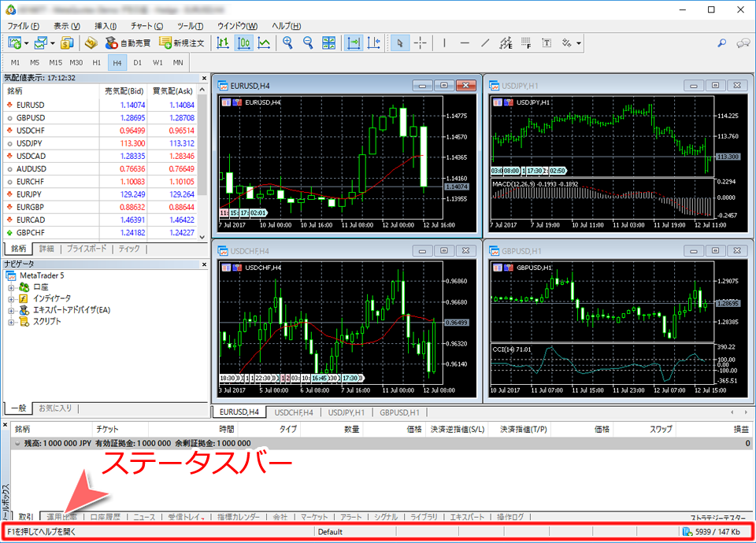The image size is (756, 543).
Task: Collapse the 残高 balance row arrow
Action: pyautogui.click(x=17, y=443)
